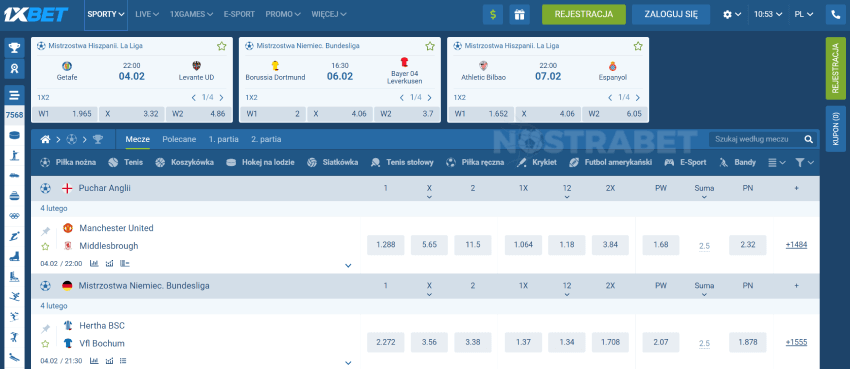Select the ice hockey puck sidebar icon
This screenshot has height=369, width=850.
point(14,135)
